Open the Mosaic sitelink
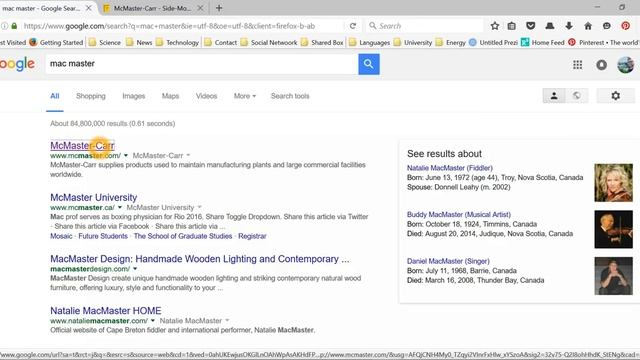Screen dimensions: 640x360 [61, 236]
